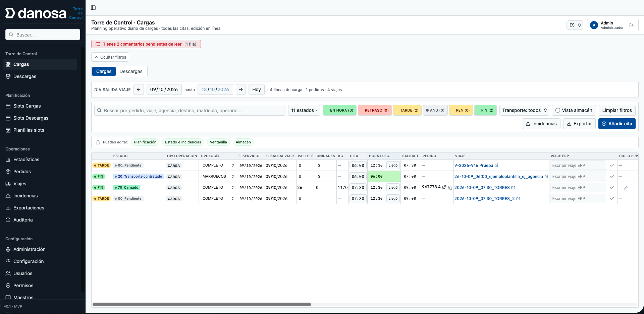This screenshot has width=644, height=314.
Task: Advance date range with right arrow
Action: point(241,89)
